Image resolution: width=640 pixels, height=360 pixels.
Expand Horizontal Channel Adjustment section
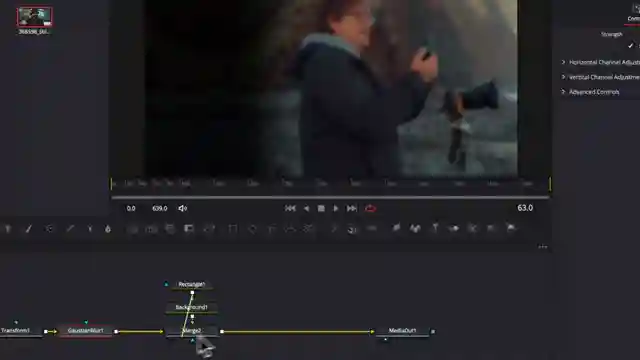(x=563, y=62)
